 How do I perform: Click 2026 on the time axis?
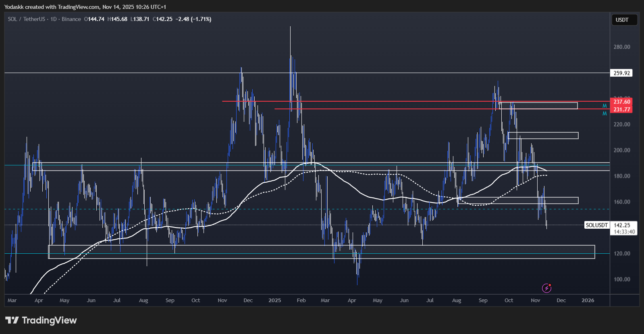coord(588,301)
